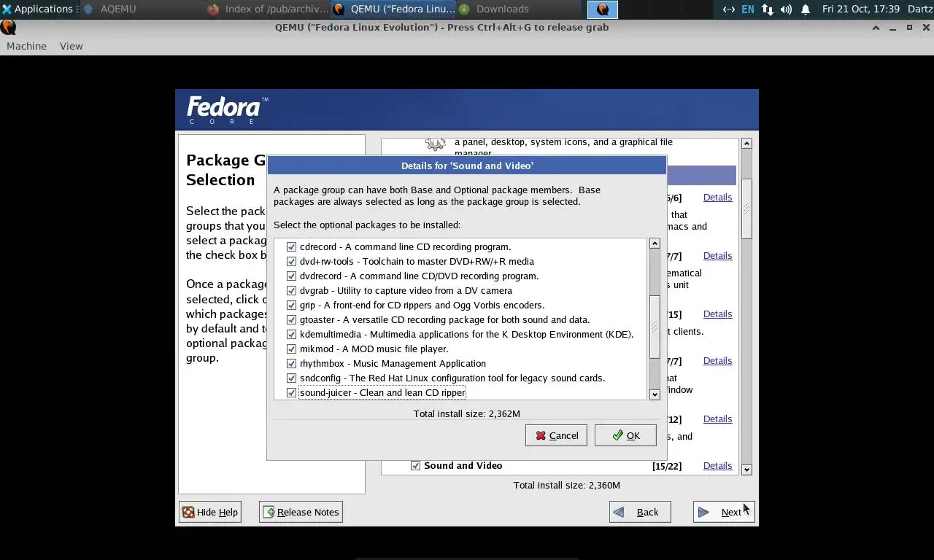The image size is (934, 560).
Task: Uncheck the cdrecord package checkbox
Action: [292, 246]
